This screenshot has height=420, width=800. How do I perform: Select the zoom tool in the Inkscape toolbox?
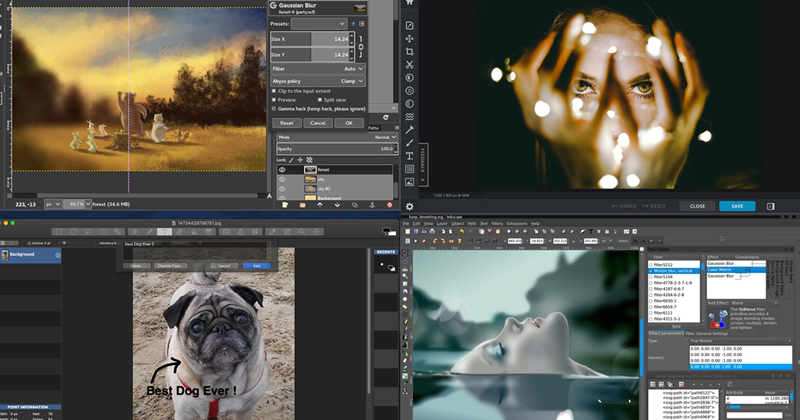click(405, 276)
